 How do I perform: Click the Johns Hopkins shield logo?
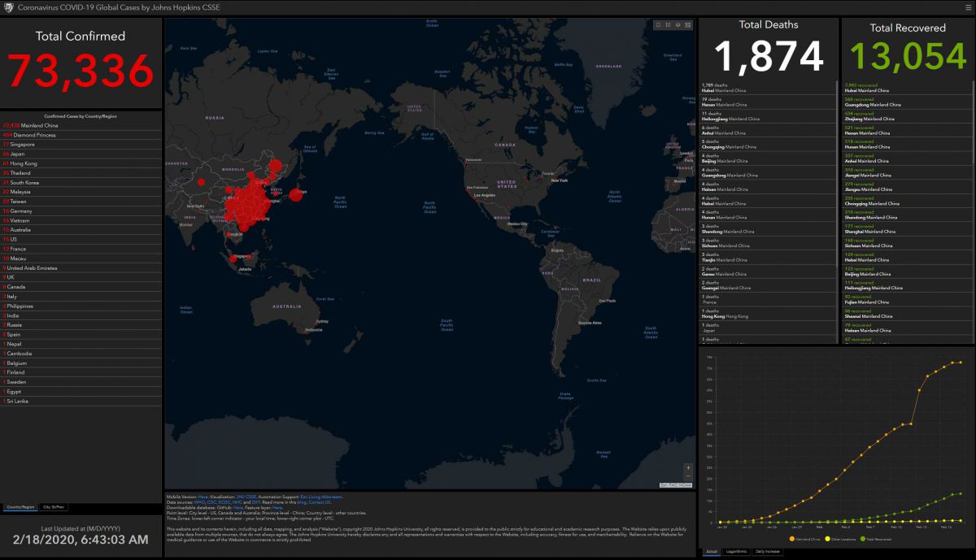[8, 7]
